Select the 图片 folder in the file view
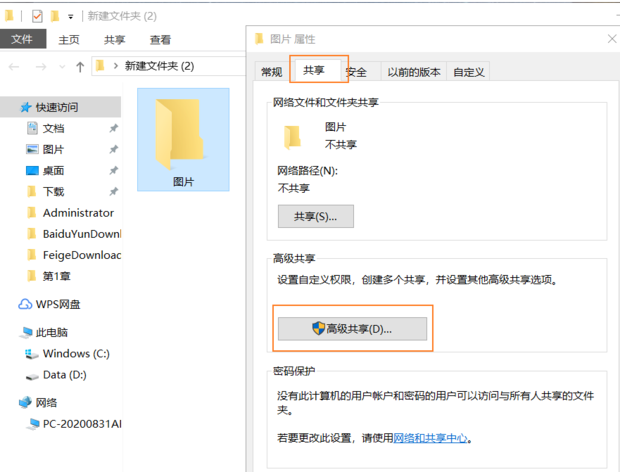The height and width of the screenshot is (472, 620). pyautogui.click(x=183, y=140)
